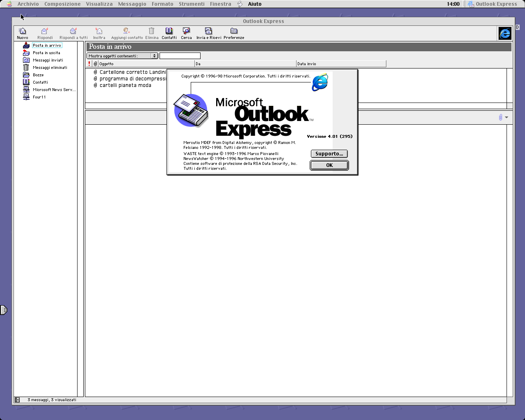Click the AppleScript menu icon
This screenshot has height=420, width=525.
coord(240,4)
